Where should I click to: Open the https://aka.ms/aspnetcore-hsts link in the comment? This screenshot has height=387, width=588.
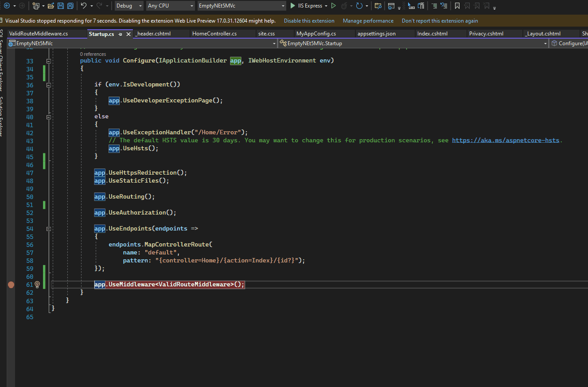[x=506, y=141]
